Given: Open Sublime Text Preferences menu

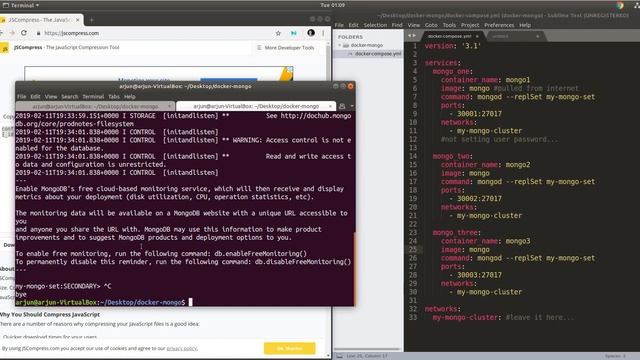Looking at the screenshot, I should 499,25.
